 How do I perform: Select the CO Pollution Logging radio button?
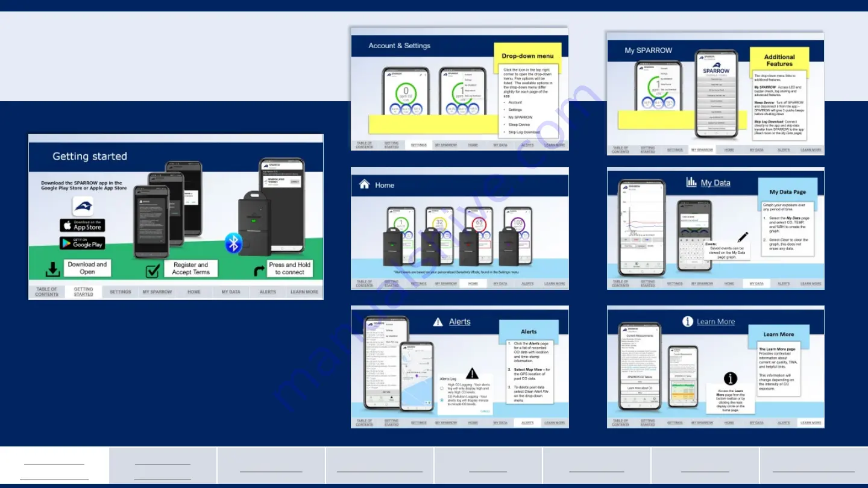[x=442, y=400]
